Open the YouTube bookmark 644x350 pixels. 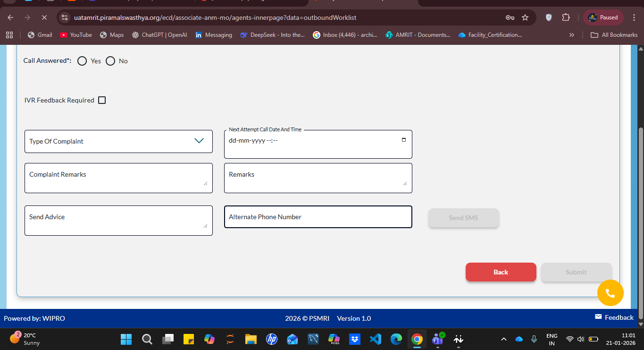click(x=76, y=35)
